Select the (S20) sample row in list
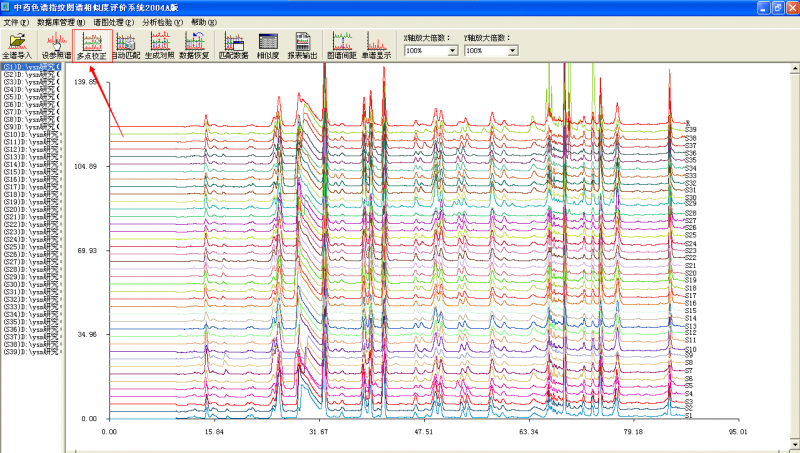The image size is (800, 453). pyautogui.click(x=31, y=209)
